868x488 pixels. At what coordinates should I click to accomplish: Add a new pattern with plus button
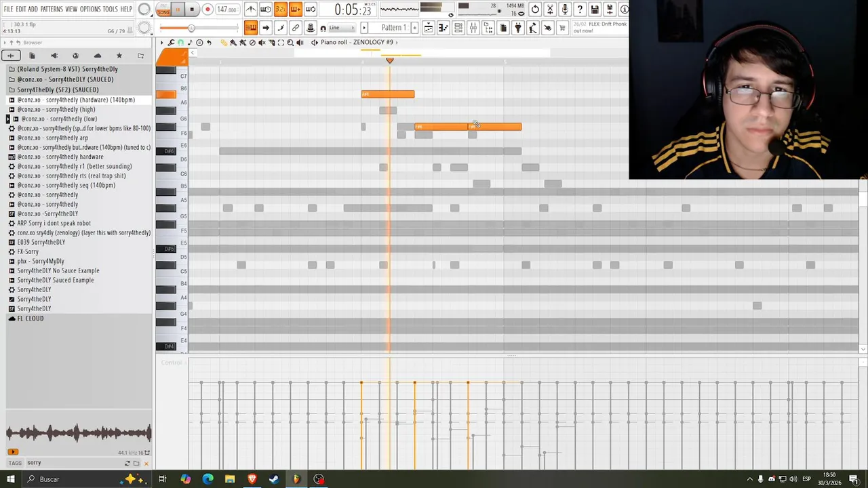[x=414, y=28]
